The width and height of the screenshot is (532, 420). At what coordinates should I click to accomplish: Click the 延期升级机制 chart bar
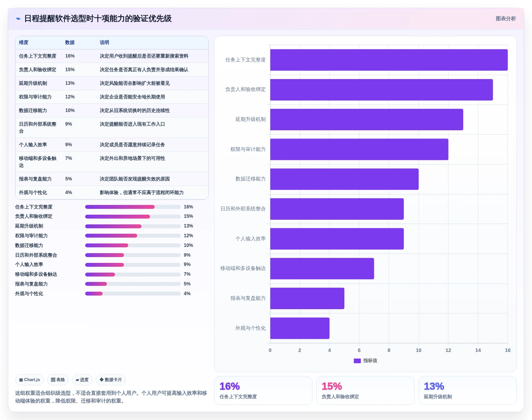pyautogui.click(x=367, y=119)
